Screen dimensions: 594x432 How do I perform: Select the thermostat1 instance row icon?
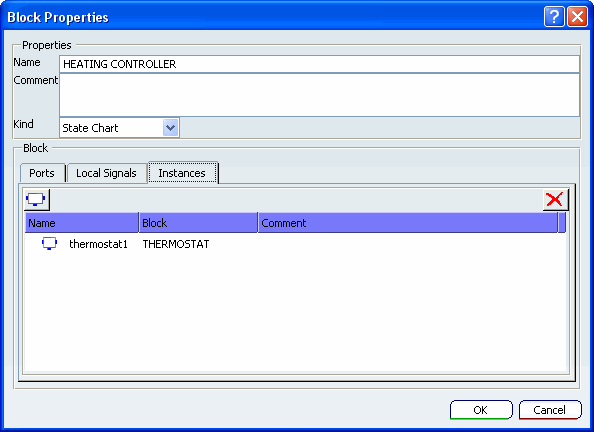click(49, 243)
